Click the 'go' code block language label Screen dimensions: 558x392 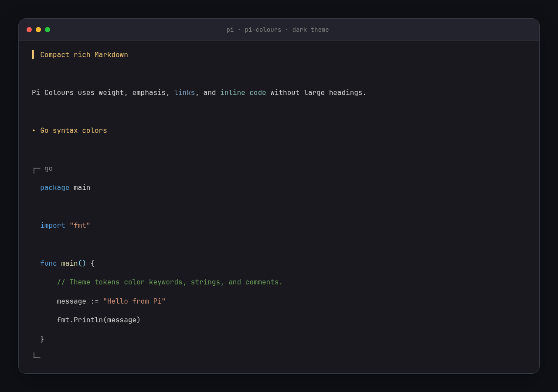point(48,169)
